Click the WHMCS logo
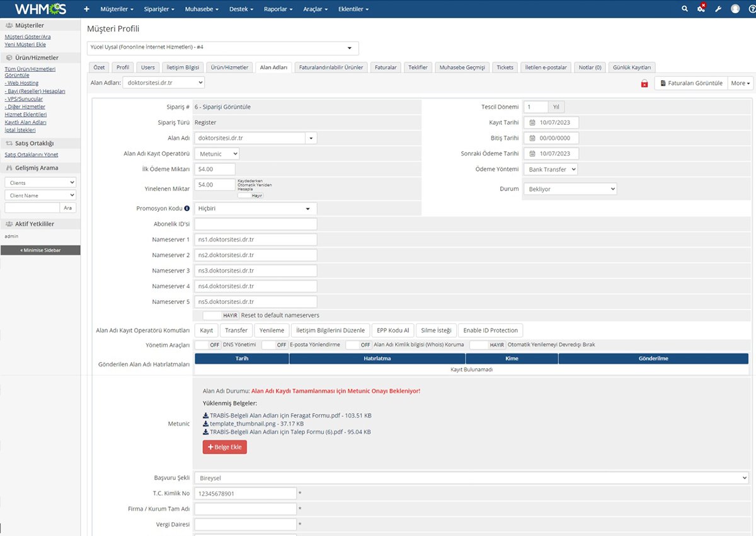This screenshot has height=536, width=756. (40, 9)
